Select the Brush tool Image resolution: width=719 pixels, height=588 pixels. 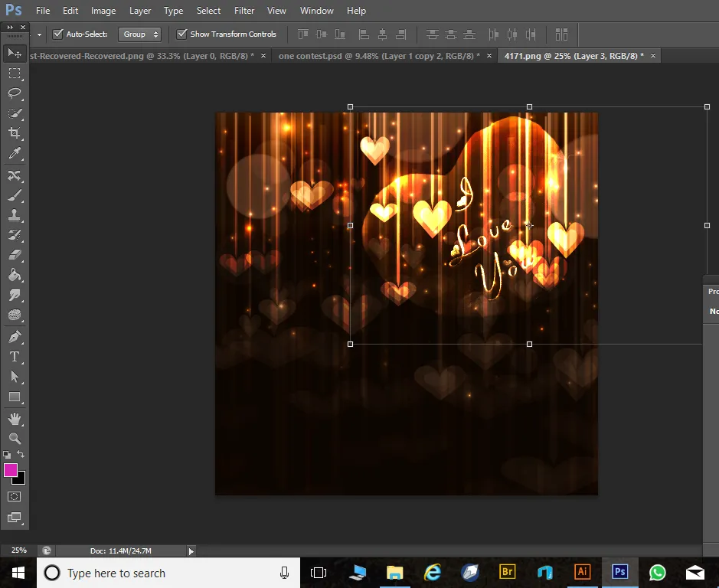[15, 195]
